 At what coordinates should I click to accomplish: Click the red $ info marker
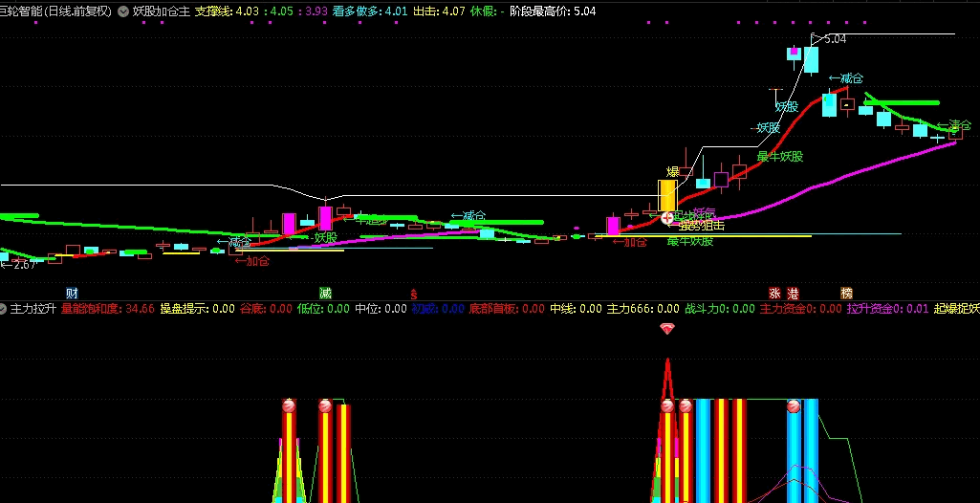(x=413, y=294)
